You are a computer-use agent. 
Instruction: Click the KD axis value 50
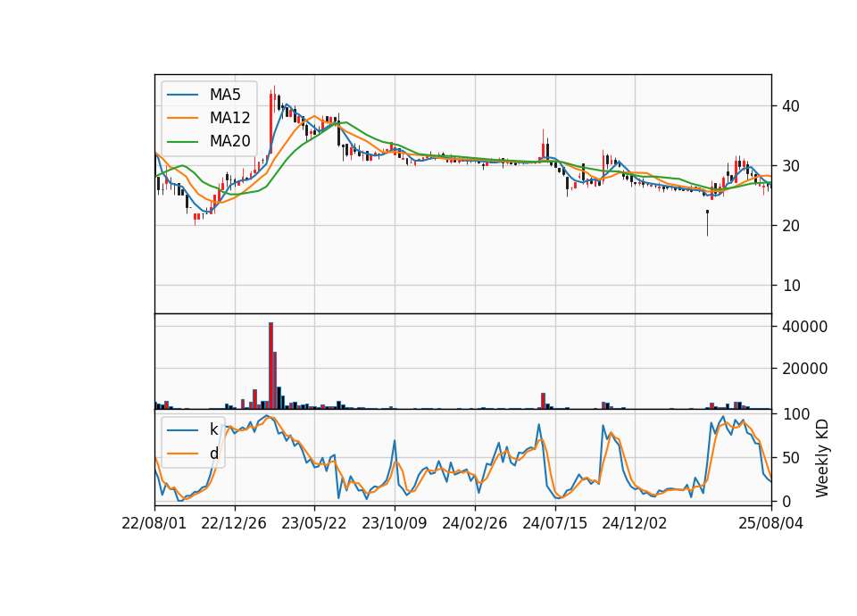791,458
